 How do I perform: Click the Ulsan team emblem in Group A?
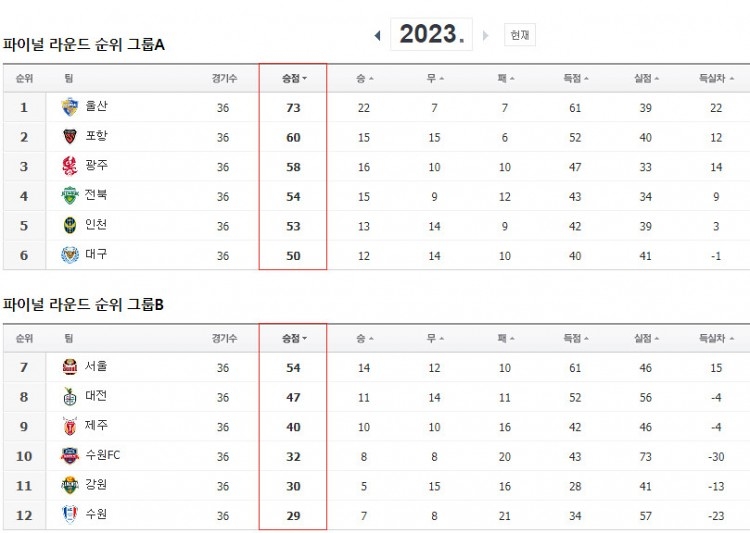click(x=70, y=107)
